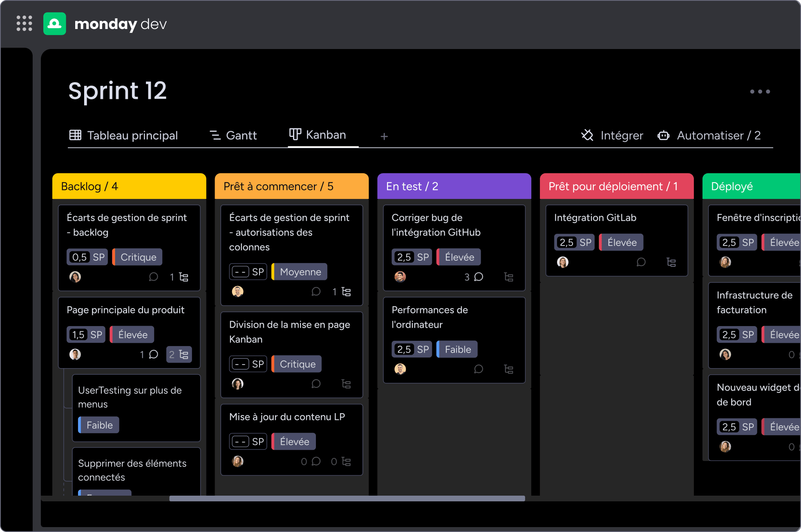The height and width of the screenshot is (532, 801).
Task: Open comments on the sprint backlog card
Action: click(154, 277)
